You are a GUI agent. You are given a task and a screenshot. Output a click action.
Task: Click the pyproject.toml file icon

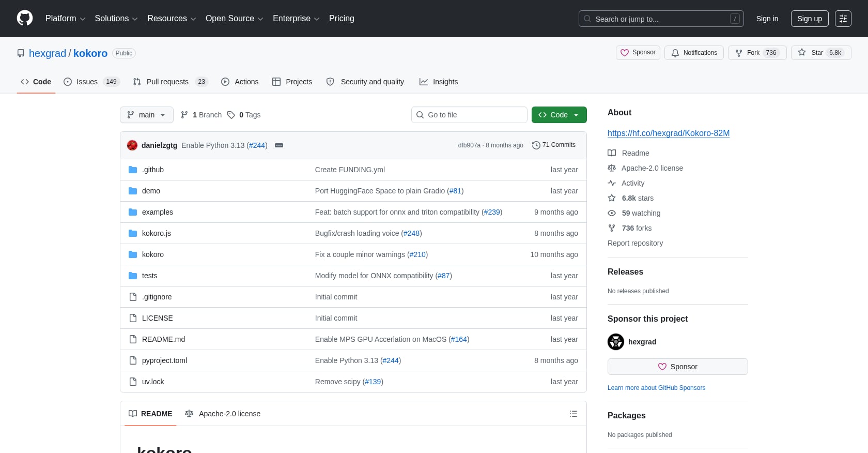pos(133,360)
